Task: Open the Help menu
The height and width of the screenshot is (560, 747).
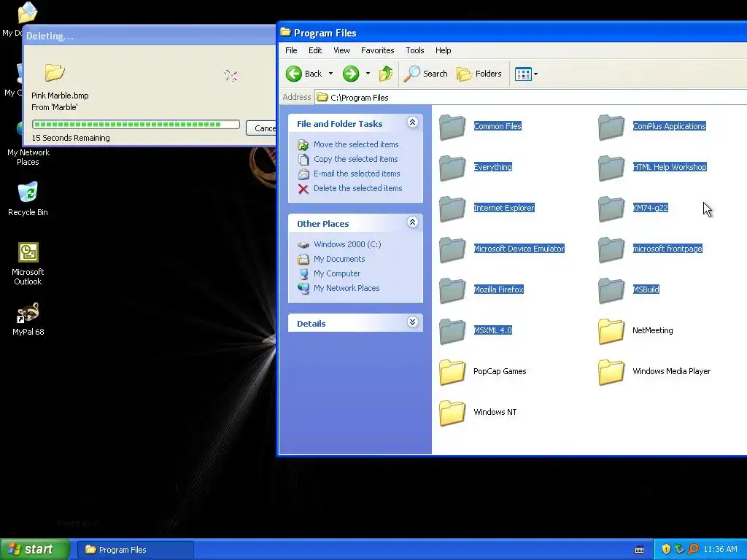Action: pos(443,50)
